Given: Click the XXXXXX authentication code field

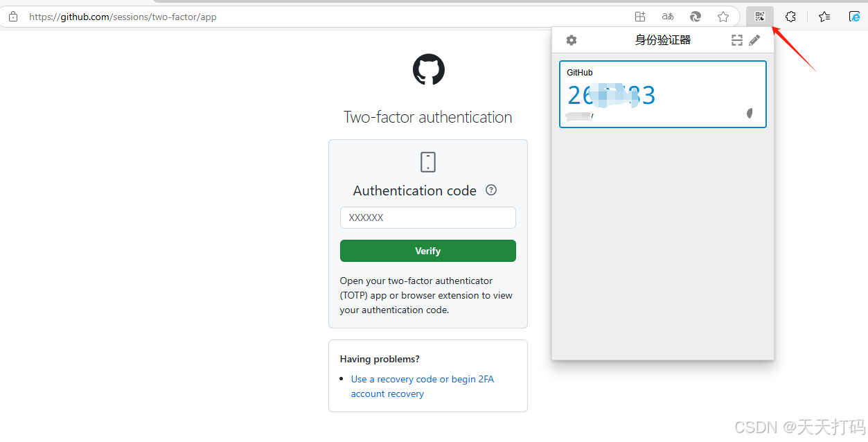Looking at the screenshot, I should [427, 217].
